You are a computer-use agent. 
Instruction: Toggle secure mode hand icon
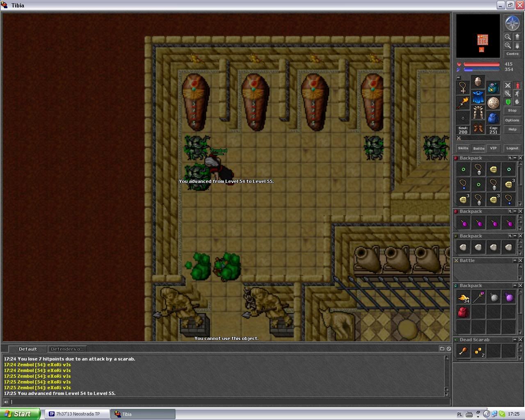coord(517,102)
